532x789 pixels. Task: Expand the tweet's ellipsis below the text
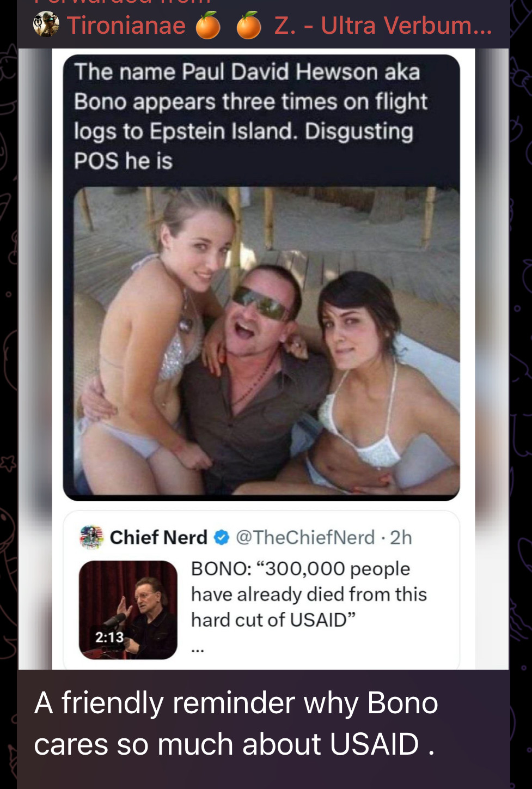coord(198,650)
